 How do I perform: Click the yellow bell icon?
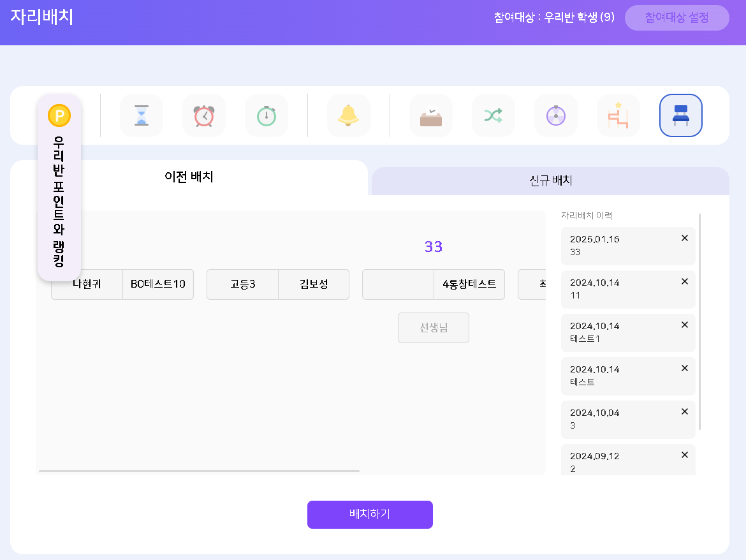tap(349, 115)
